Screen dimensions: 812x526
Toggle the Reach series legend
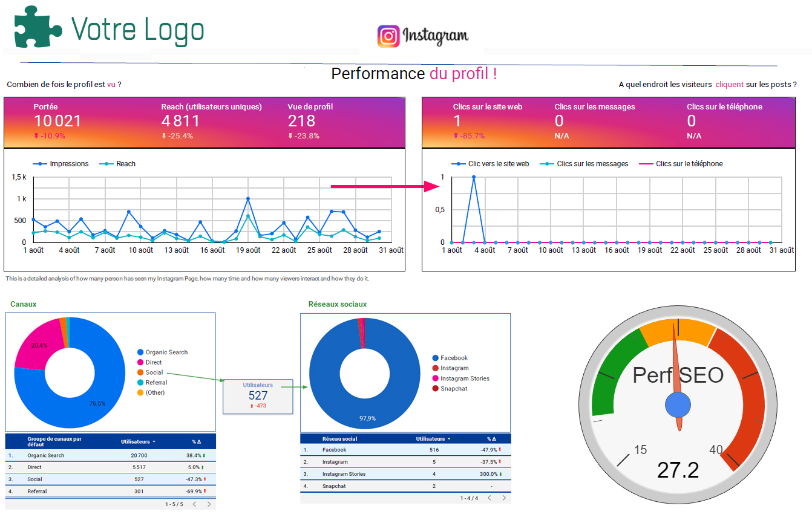click(117, 164)
